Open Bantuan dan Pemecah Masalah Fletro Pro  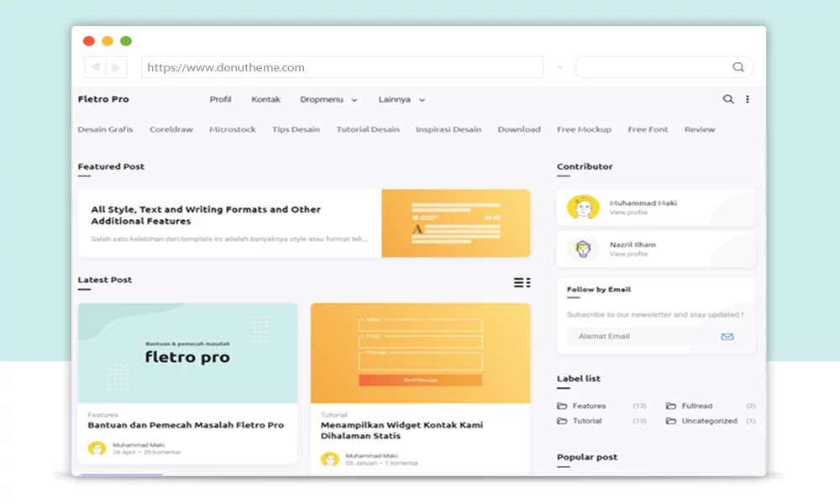click(x=186, y=425)
